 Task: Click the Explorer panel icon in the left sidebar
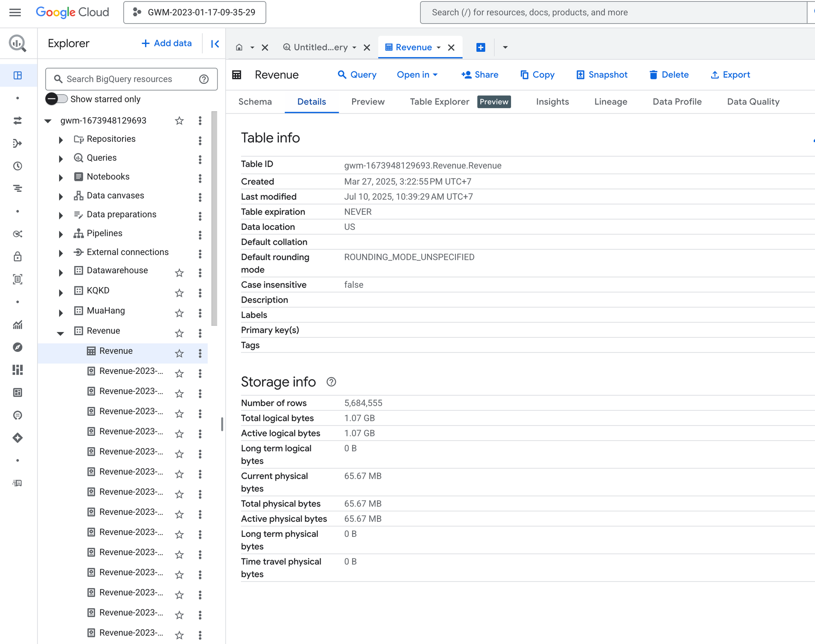[18, 75]
